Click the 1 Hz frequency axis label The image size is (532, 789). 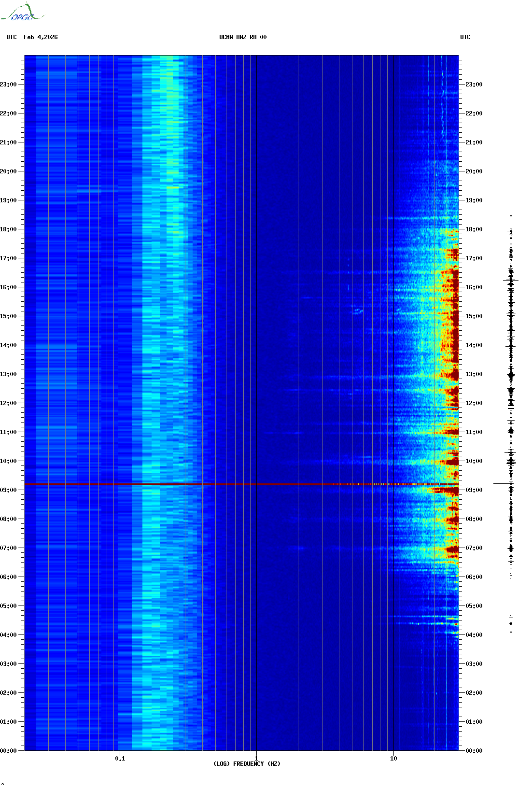[256, 758]
